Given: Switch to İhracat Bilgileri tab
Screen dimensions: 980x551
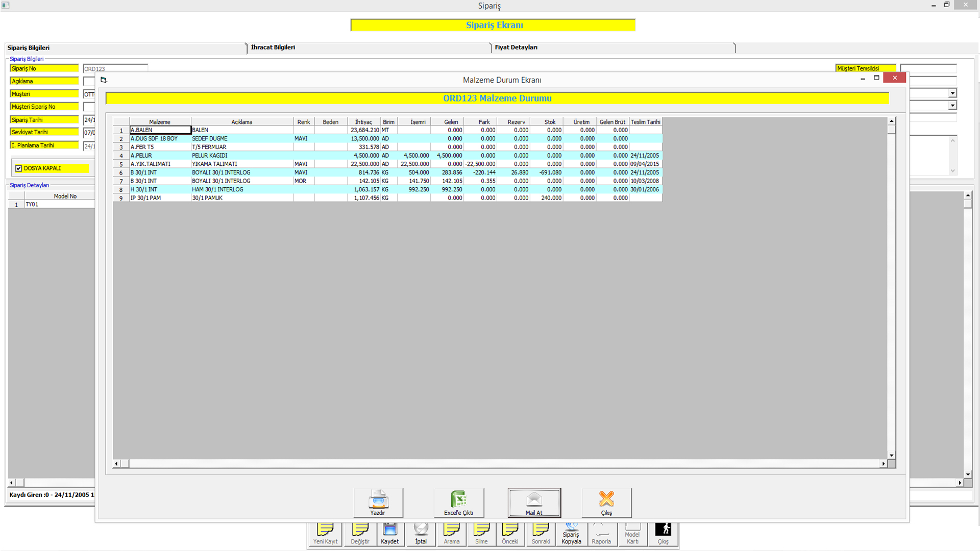Looking at the screenshot, I should tap(273, 47).
